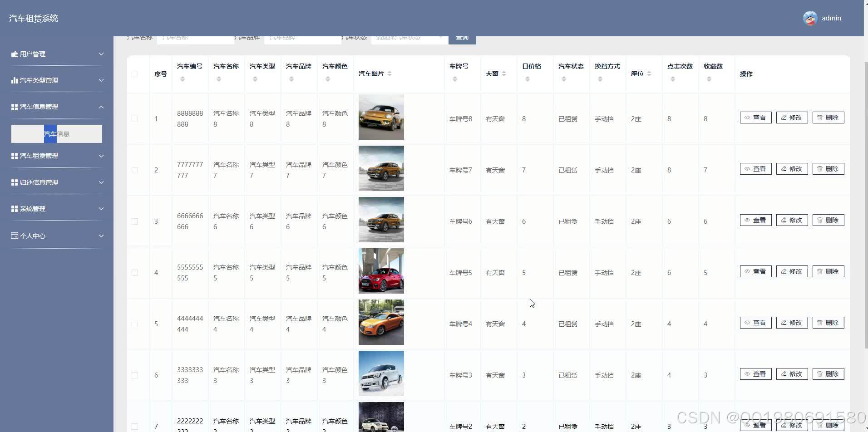
Task: Sort by 汽车类型 column arrows
Action: click(255, 79)
